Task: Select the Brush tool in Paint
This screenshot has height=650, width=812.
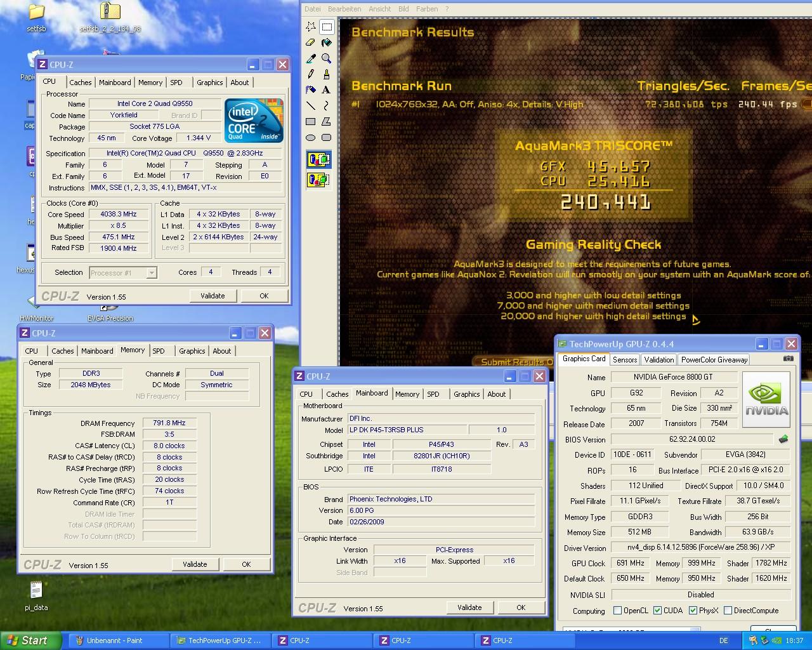Action: (327, 74)
